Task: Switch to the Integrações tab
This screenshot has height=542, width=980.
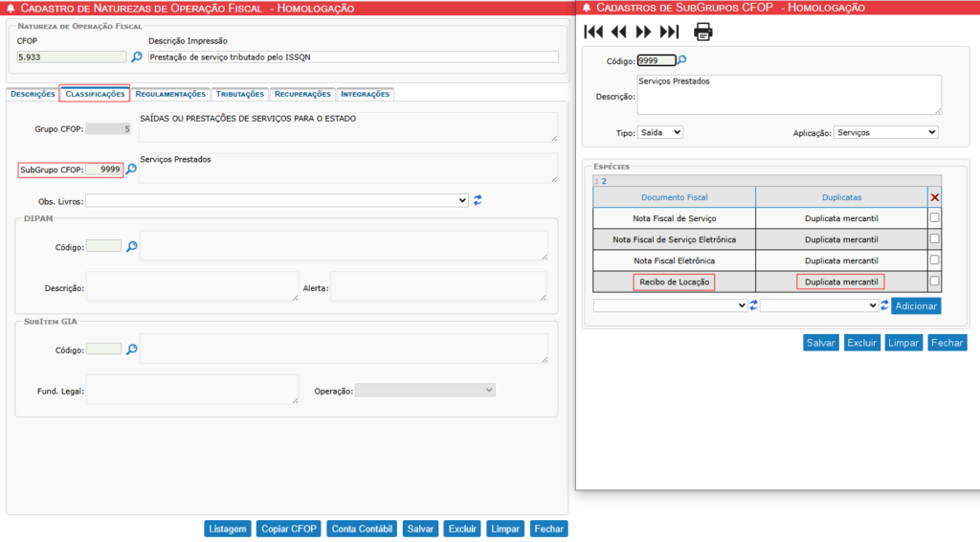Action: pos(365,94)
